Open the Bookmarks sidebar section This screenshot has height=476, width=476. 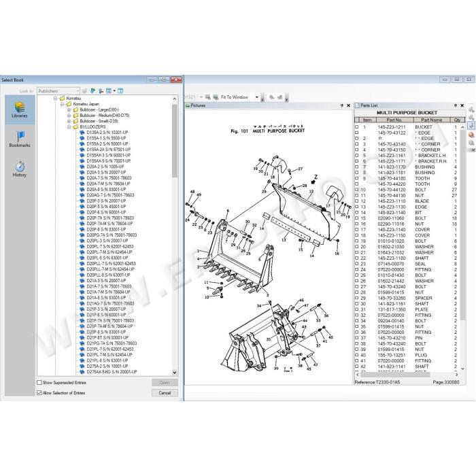click(x=20, y=139)
